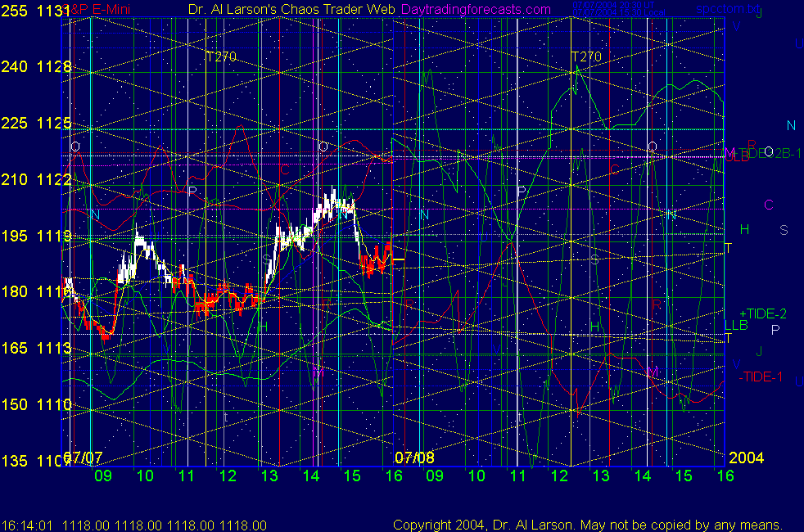Click the 07/07 date label
Image resolution: width=804 pixels, height=532 pixels.
coord(83,458)
